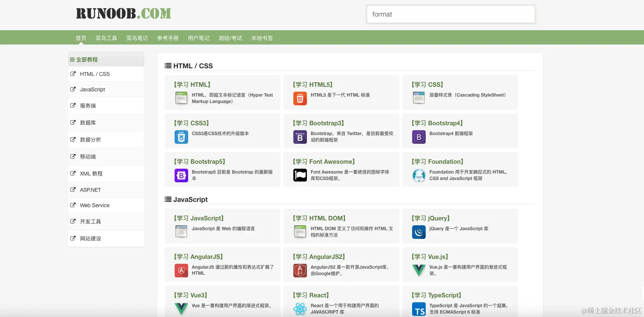This screenshot has width=644, height=317.
Task: Open the 菜鸟工具 navigation item
Action: point(106,38)
